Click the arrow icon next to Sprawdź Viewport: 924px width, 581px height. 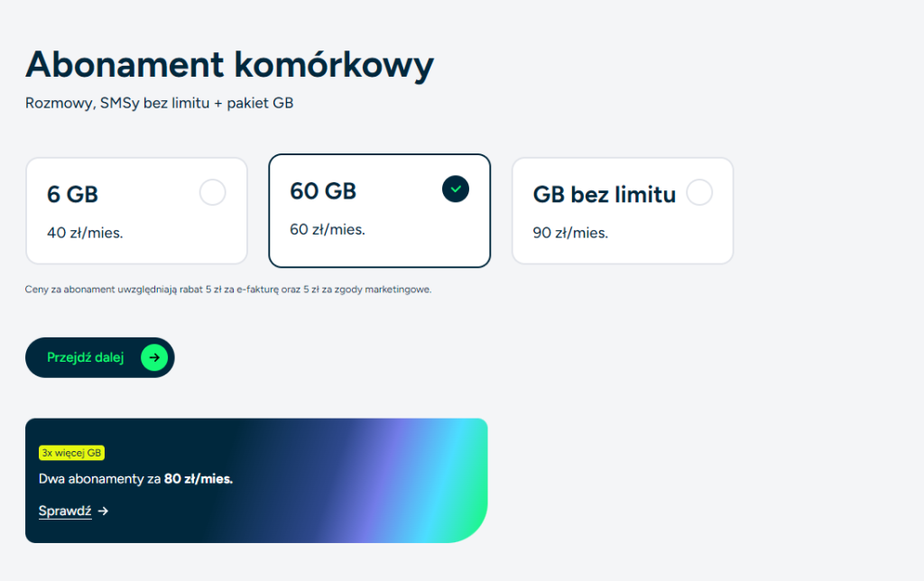point(103,511)
